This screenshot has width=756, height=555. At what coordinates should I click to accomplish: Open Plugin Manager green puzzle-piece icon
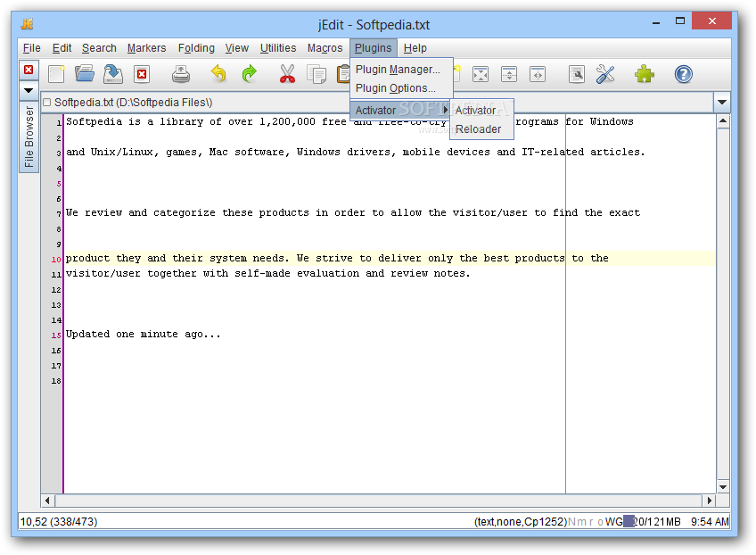645,74
